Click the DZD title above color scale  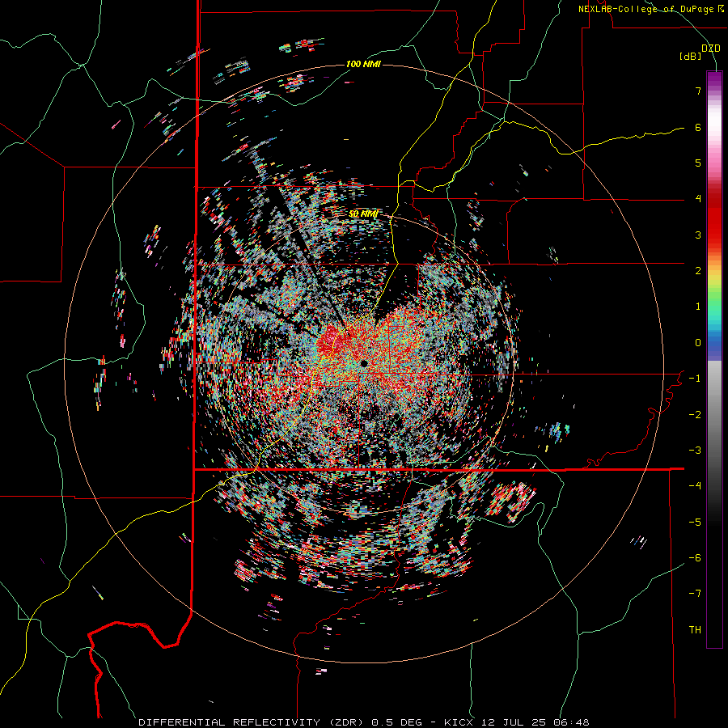coord(711,49)
